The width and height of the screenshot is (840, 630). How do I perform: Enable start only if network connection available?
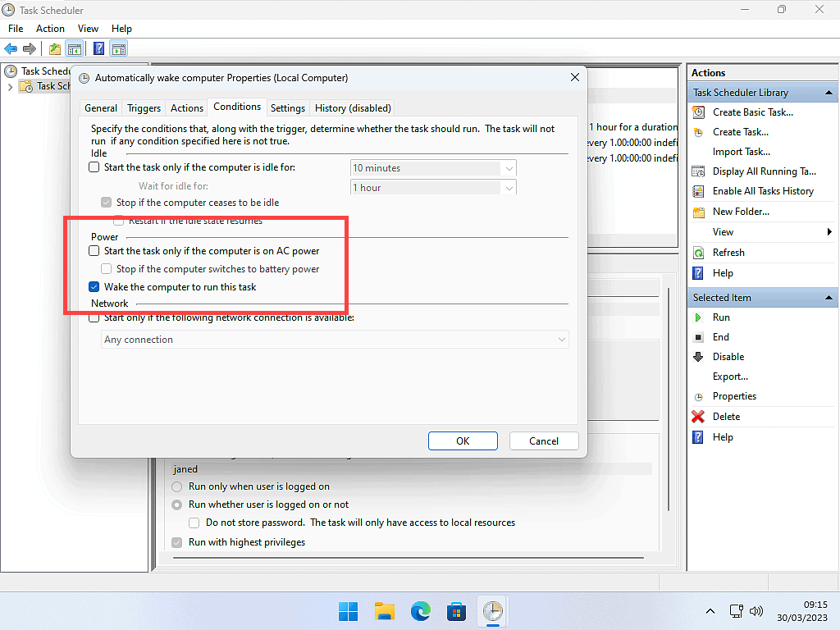click(x=94, y=318)
